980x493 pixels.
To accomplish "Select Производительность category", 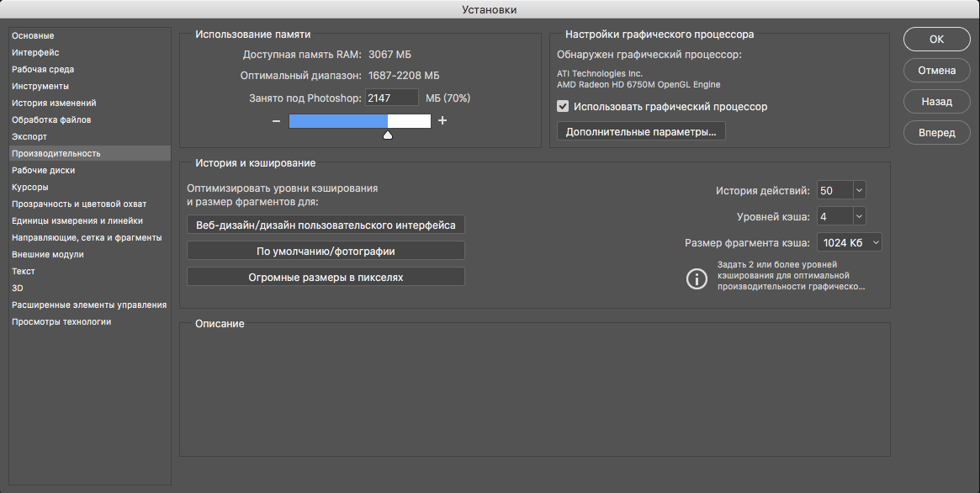I will coord(90,153).
